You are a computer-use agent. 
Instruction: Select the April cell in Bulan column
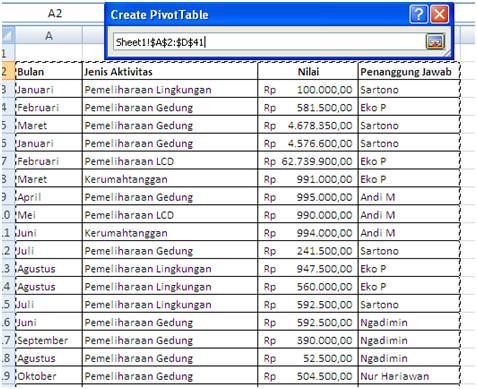click(49, 197)
